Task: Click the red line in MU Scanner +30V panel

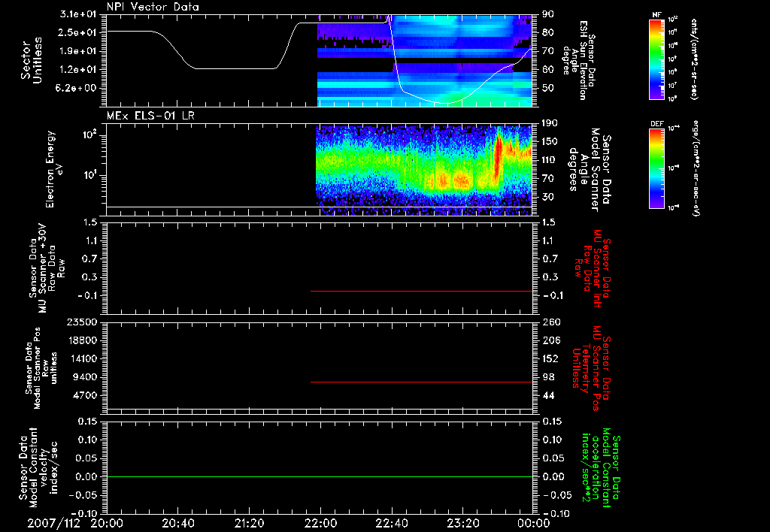Action: 421,291
